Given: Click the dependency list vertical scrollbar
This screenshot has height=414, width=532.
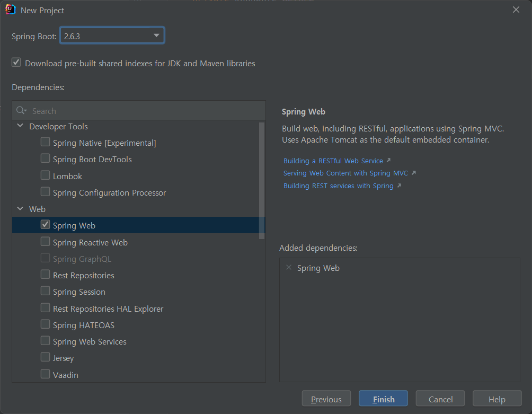Looking at the screenshot, I should coord(262,181).
